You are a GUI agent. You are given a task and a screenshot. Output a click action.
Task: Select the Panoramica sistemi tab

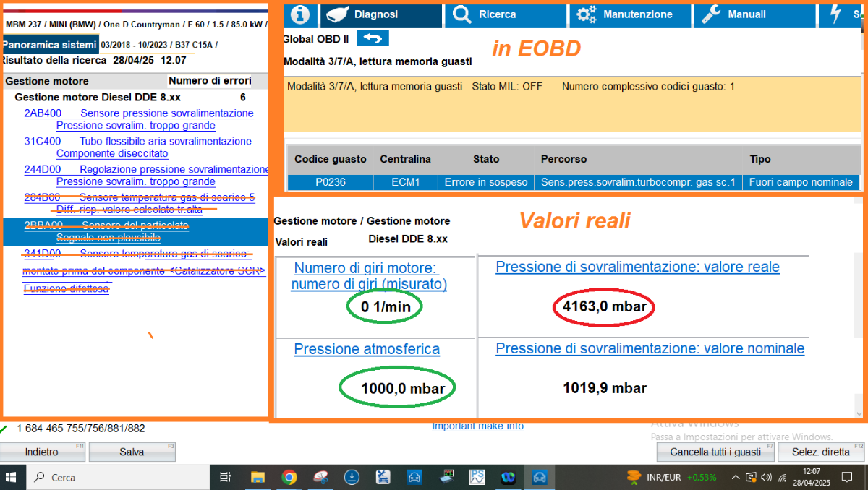49,44
